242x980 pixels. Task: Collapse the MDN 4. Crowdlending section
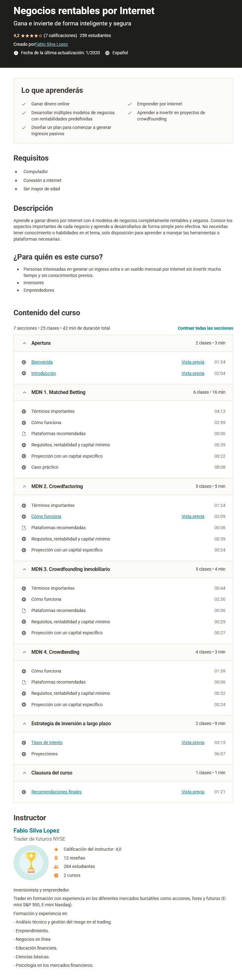coord(24,652)
